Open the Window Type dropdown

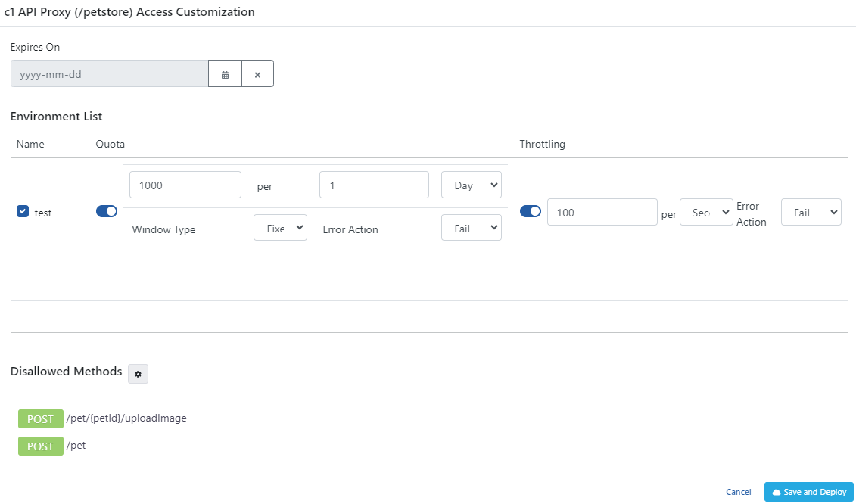(280, 227)
